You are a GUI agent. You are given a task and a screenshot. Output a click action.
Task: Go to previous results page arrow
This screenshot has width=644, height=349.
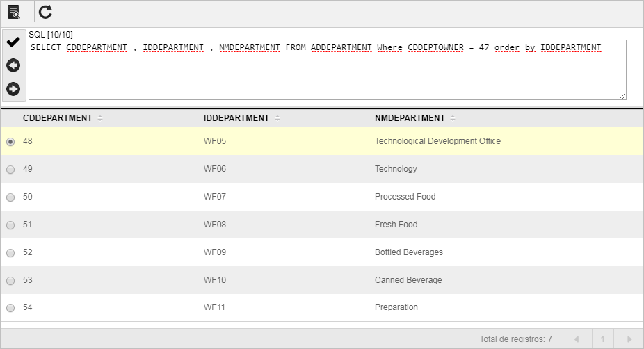point(577,339)
